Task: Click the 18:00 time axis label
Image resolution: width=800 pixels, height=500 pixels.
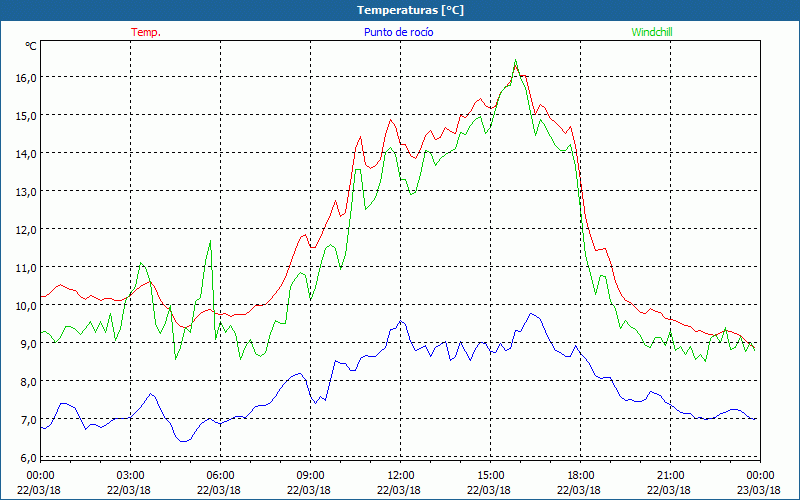Action: click(581, 476)
